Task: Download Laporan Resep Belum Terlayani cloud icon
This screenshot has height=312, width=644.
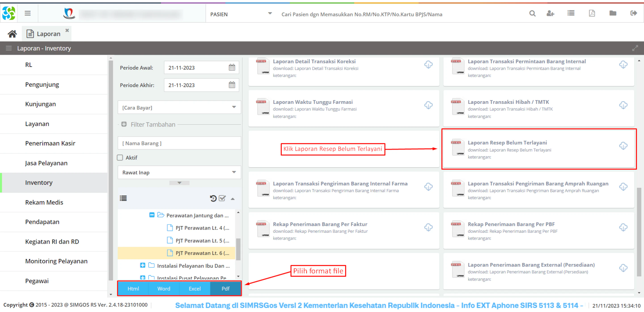Action: [x=623, y=146]
